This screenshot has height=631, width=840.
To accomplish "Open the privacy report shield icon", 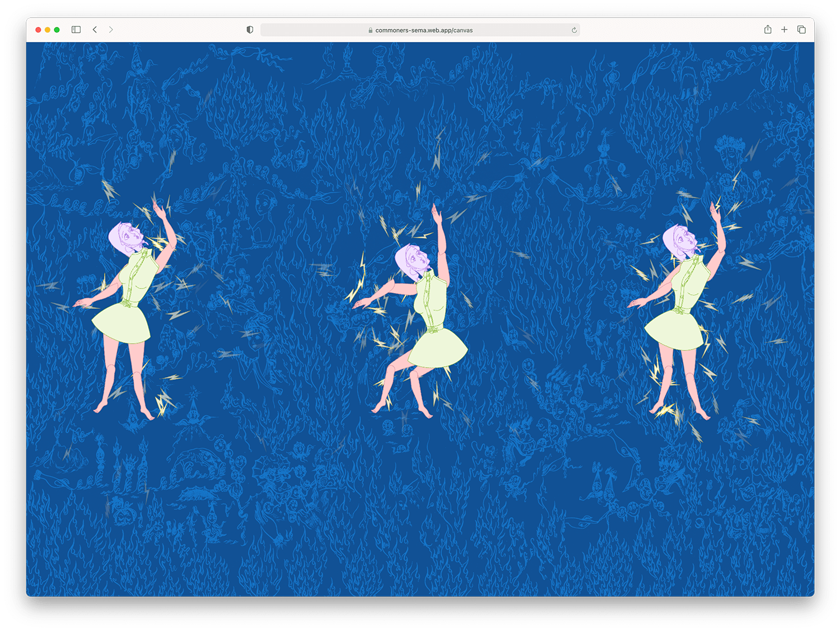I will point(250,30).
